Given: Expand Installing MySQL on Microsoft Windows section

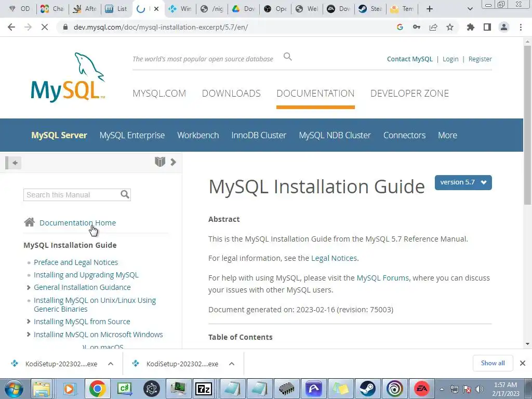Looking at the screenshot, I should click(29, 335).
